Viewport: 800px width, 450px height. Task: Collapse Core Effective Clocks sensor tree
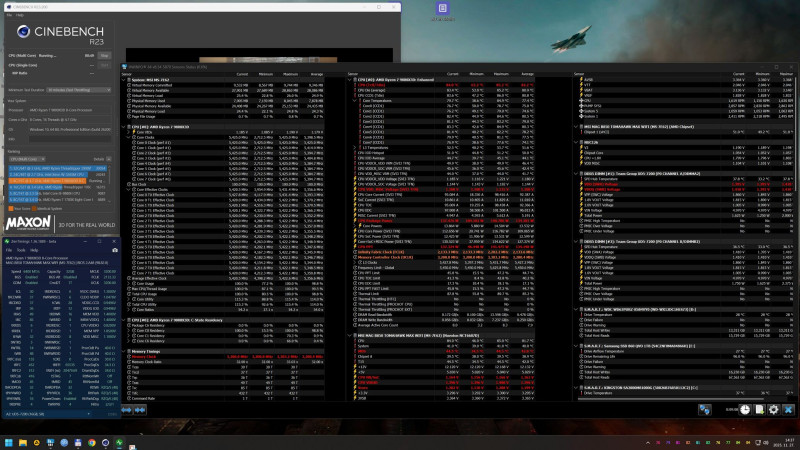129,189
